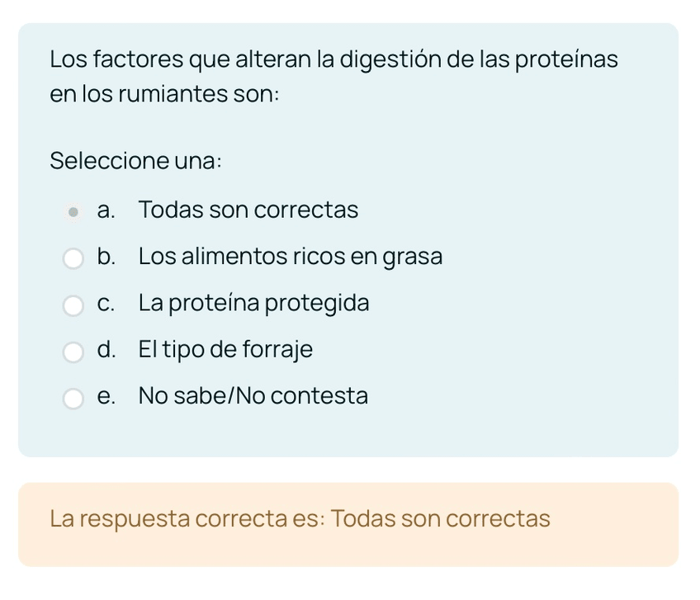
Task: Click the question line starting Los factores que alteran
Action: click(333, 59)
